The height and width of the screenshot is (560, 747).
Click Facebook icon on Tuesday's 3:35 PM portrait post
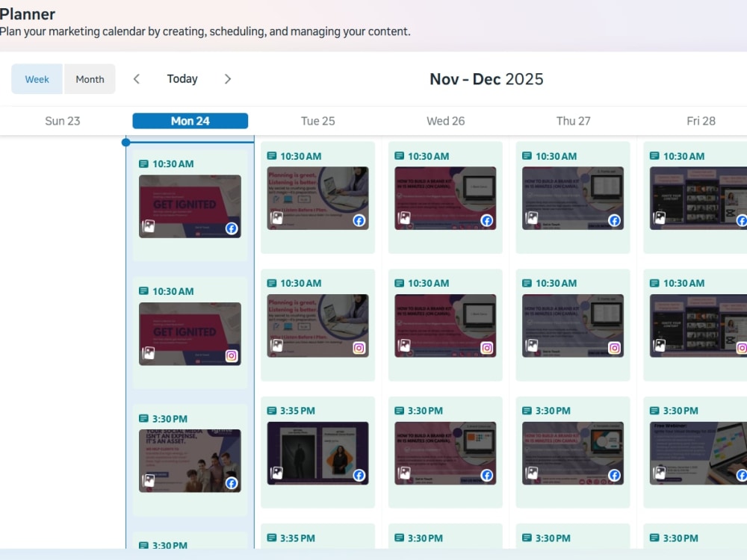click(x=359, y=475)
